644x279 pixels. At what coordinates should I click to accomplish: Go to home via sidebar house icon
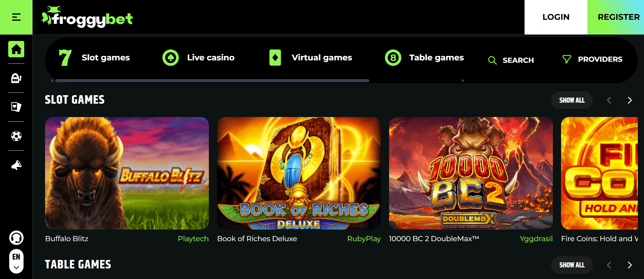click(x=16, y=49)
